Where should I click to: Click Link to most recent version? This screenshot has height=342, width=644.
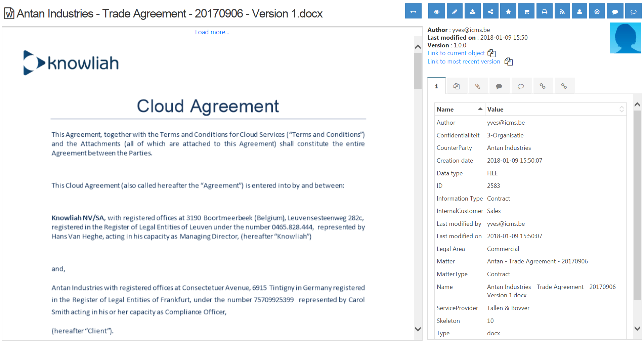click(464, 61)
